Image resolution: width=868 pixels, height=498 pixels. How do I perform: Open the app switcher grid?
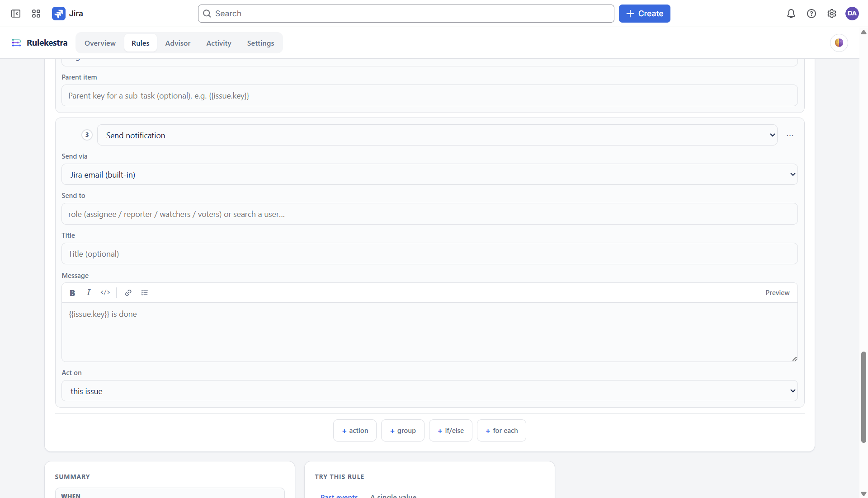(x=36, y=14)
